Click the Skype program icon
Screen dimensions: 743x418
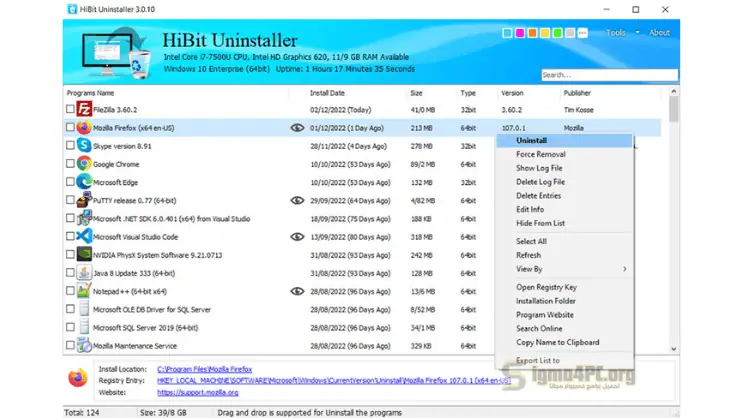click(84, 145)
